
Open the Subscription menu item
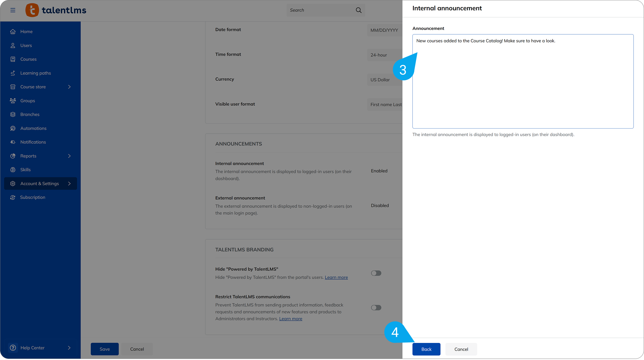tap(33, 197)
